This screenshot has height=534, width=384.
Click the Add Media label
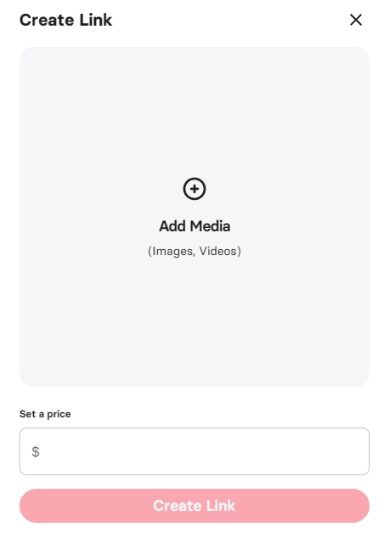point(194,226)
